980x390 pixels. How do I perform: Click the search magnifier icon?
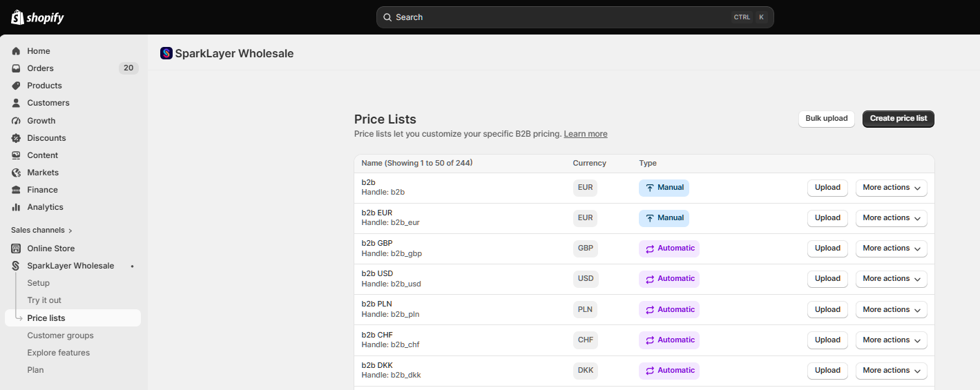coord(387,17)
